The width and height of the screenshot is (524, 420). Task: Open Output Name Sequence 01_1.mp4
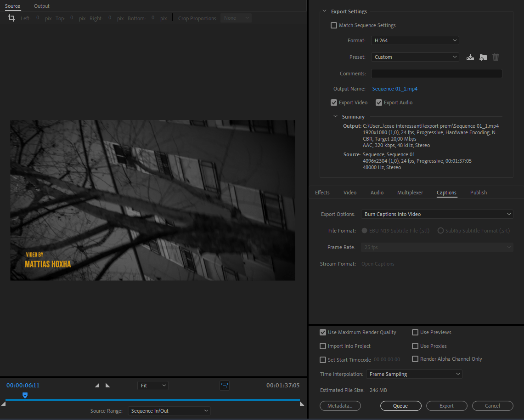(x=394, y=88)
